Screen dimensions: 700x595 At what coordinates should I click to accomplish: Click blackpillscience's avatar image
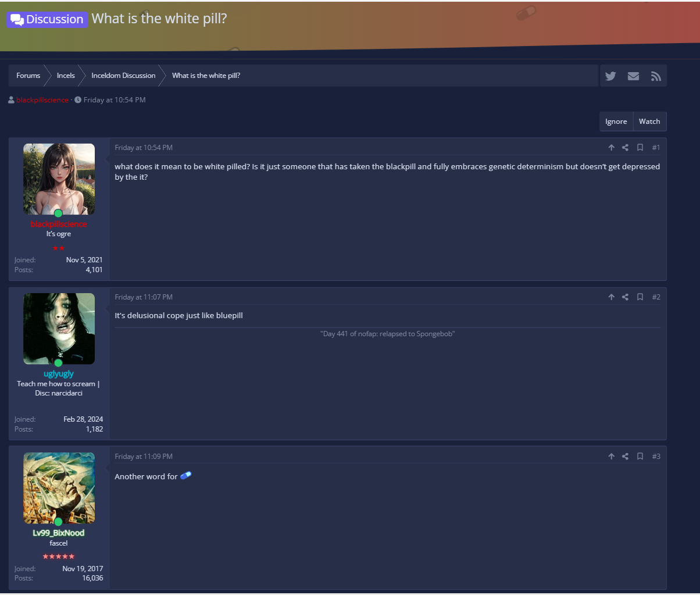(59, 179)
